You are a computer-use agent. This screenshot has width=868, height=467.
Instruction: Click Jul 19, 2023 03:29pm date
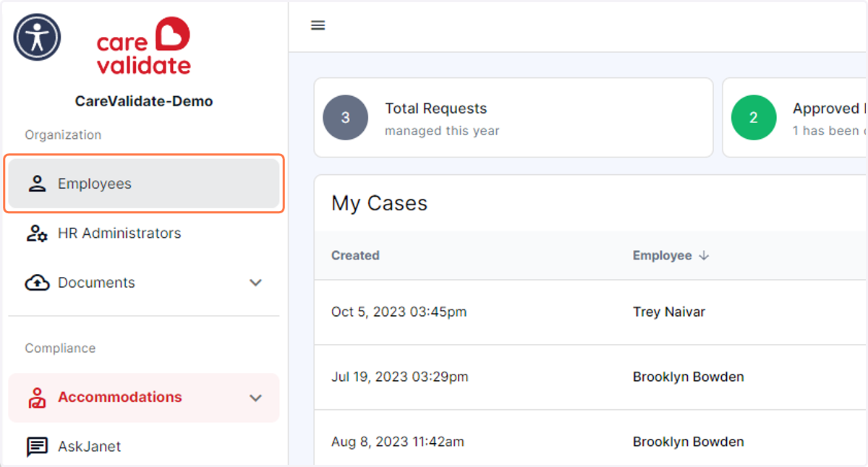tap(400, 377)
